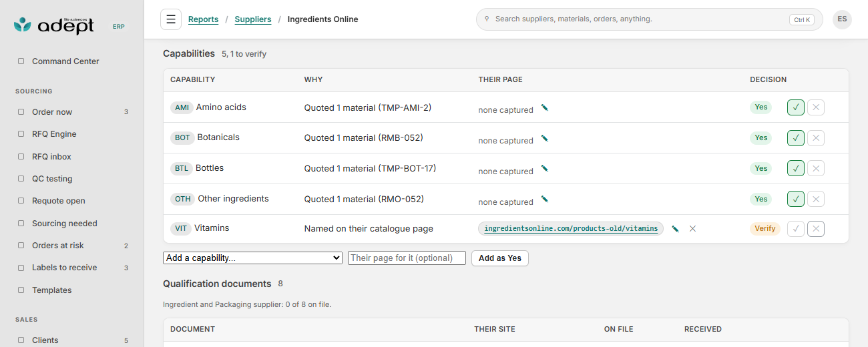Confirm Yes for Amino acids
Image resolution: width=868 pixels, height=347 pixels.
[796, 107]
